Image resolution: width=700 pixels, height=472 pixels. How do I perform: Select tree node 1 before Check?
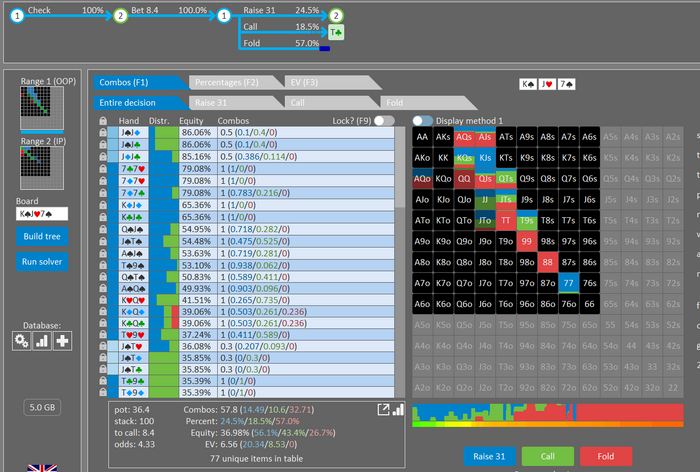[17, 16]
